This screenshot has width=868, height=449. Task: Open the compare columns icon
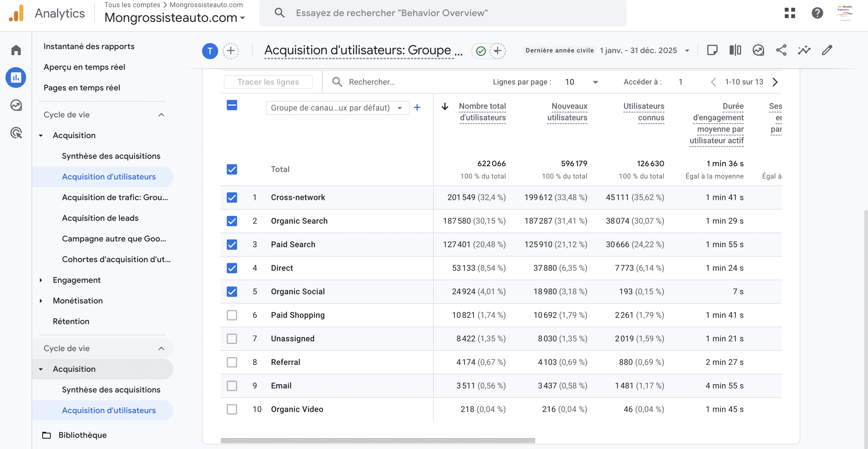735,50
